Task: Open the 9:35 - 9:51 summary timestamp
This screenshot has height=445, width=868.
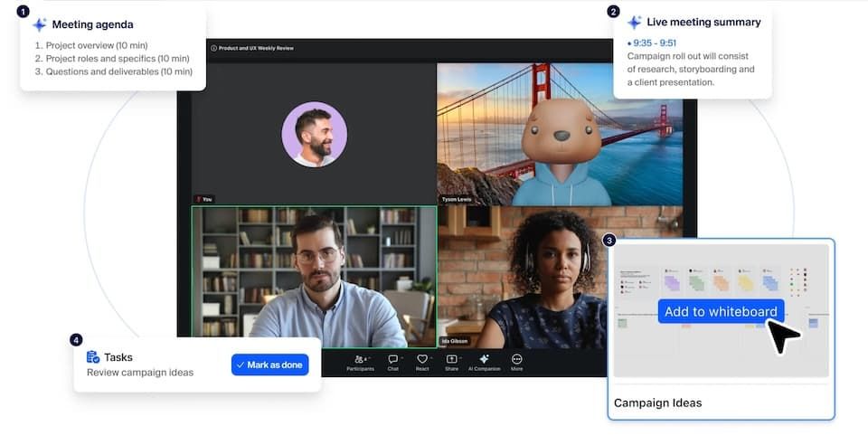Action: (655, 43)
